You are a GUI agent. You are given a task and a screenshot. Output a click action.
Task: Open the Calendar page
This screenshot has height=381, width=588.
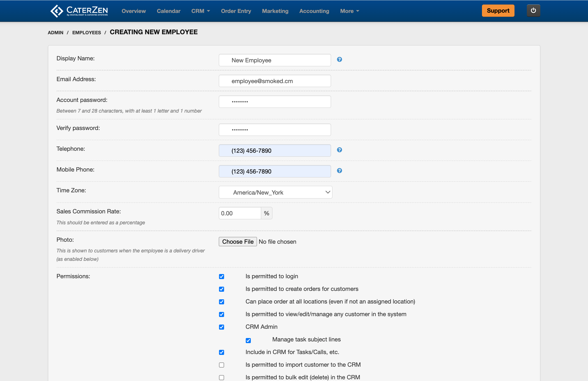(169, 11)
